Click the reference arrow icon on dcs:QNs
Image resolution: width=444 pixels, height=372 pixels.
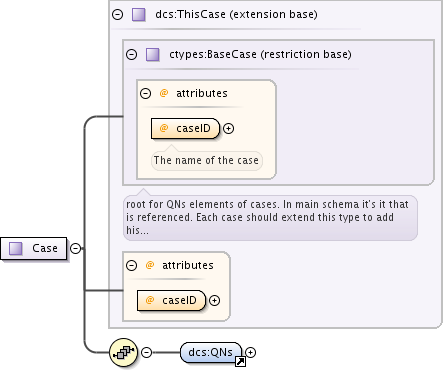(x=240, y=361)
